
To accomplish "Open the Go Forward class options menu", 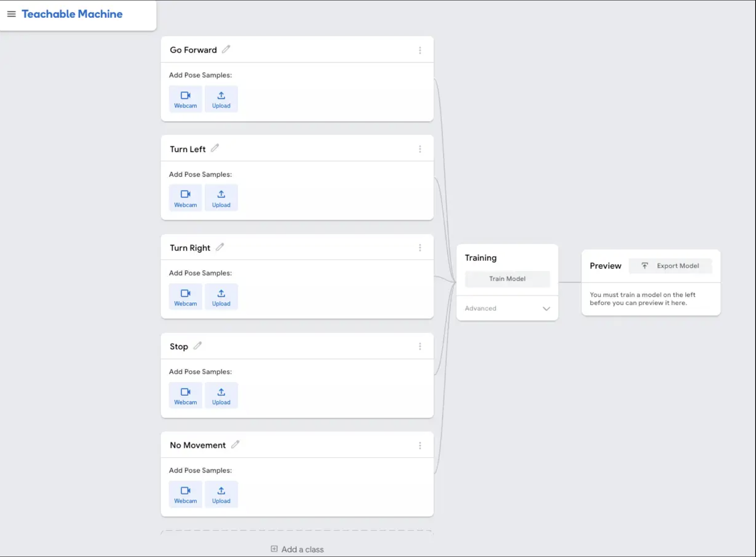I will point(420,51).
